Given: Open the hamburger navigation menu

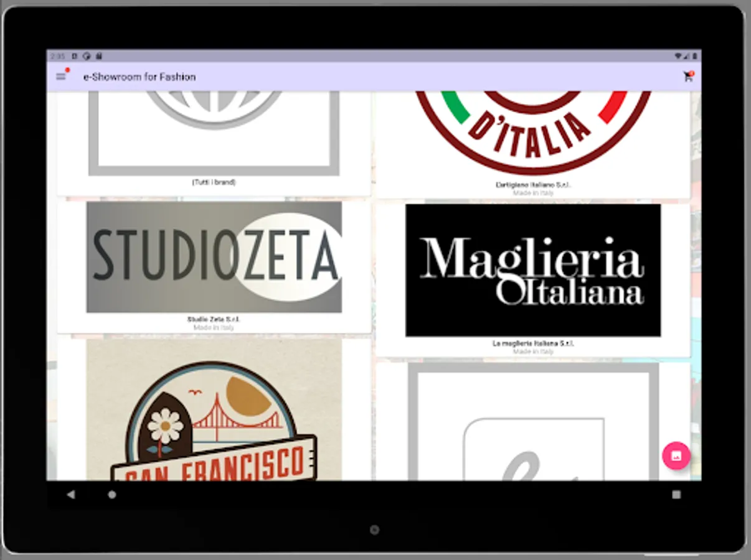Looking at the screenshot, I should (x=60, y=77).
